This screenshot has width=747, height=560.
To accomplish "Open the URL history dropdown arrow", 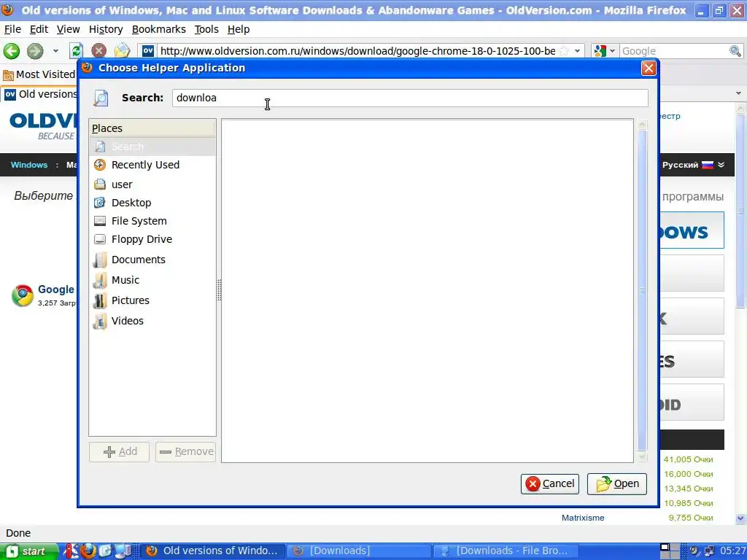I will [x=578, y=51].
